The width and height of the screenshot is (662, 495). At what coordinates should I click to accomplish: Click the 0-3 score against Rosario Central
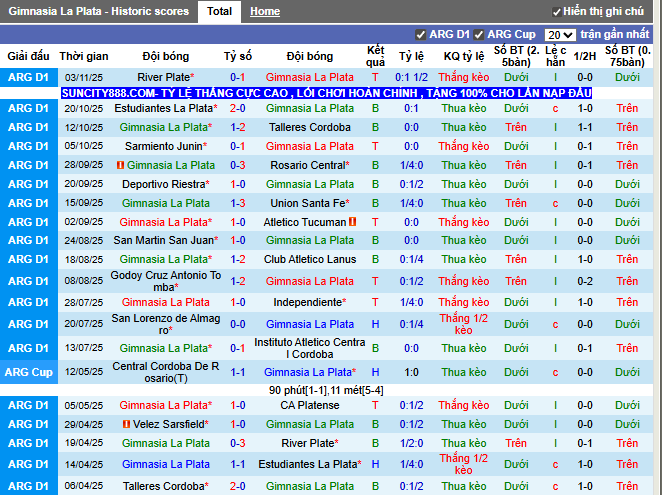point(238,165)
